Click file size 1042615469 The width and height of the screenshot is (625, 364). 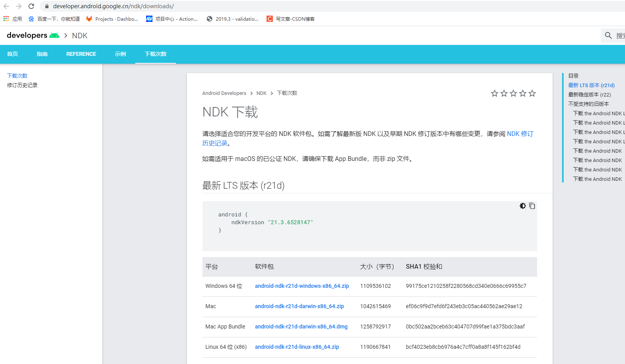376,307
